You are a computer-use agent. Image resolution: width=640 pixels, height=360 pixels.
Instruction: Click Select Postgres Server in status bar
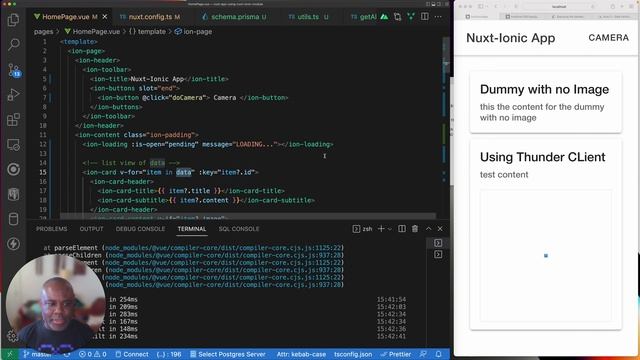[x=228, y=354]
